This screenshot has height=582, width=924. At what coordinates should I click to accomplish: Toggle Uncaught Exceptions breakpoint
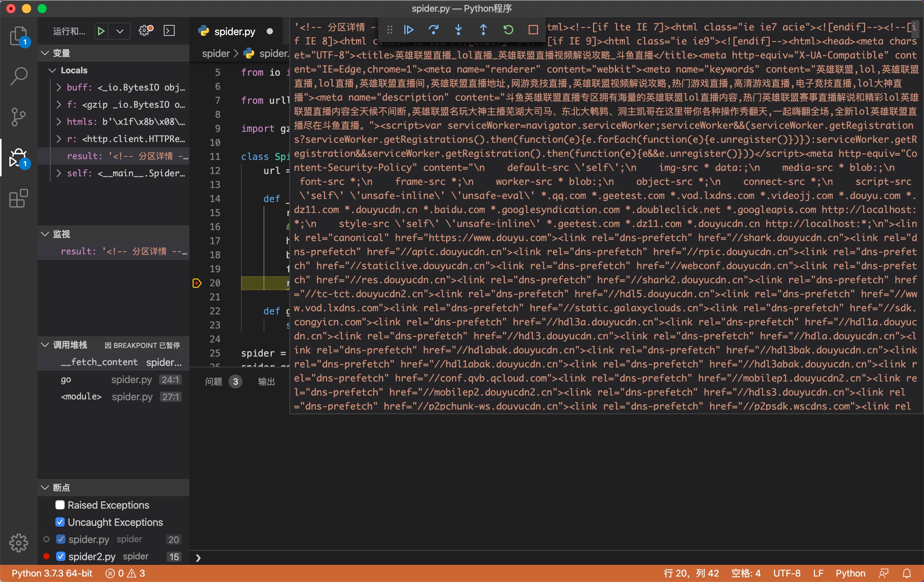tap(60, 522)
